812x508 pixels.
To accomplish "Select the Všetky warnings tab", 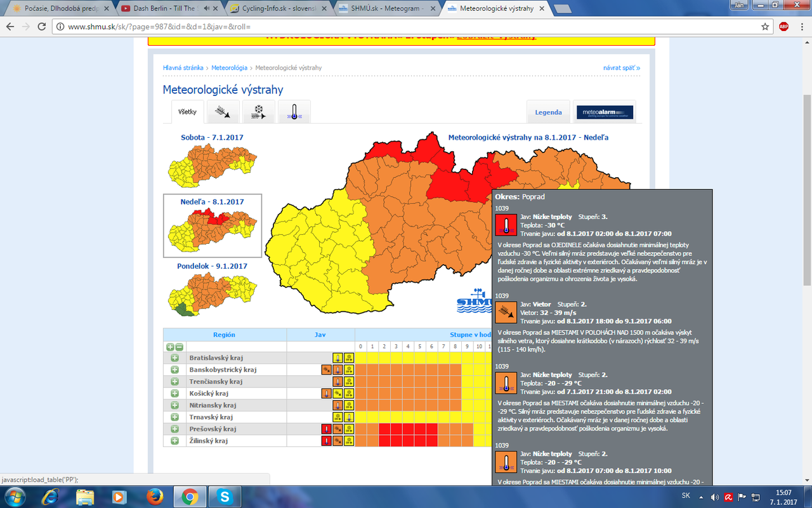I will point(188,112).
